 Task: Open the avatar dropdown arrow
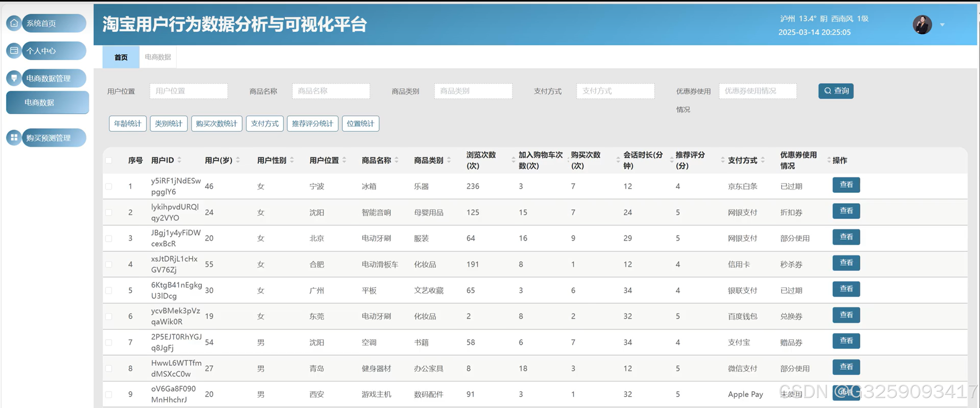coord(942,25)
